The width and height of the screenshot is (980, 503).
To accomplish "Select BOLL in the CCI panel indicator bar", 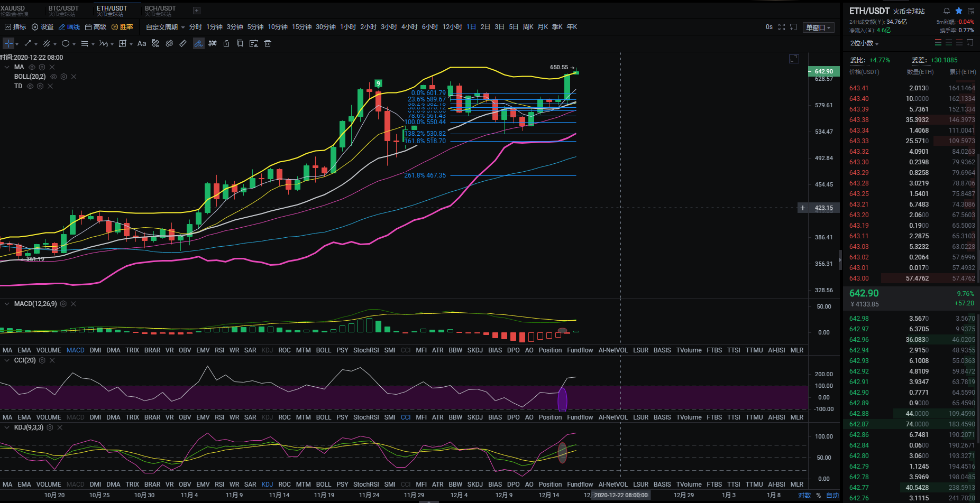I will pyautogui.click(x=323, y=417).
